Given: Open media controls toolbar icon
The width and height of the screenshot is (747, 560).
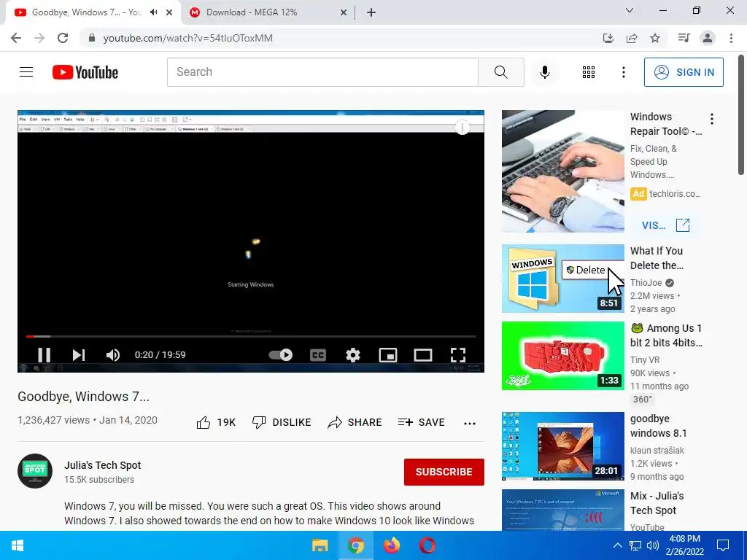Looking at the screenshot, I should click(684, 38).
